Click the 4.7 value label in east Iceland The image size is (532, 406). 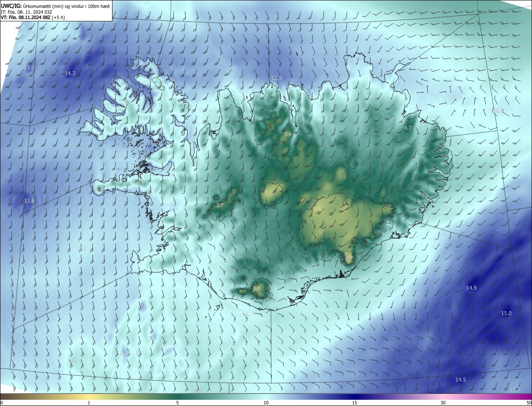click(x=408, y=128)
